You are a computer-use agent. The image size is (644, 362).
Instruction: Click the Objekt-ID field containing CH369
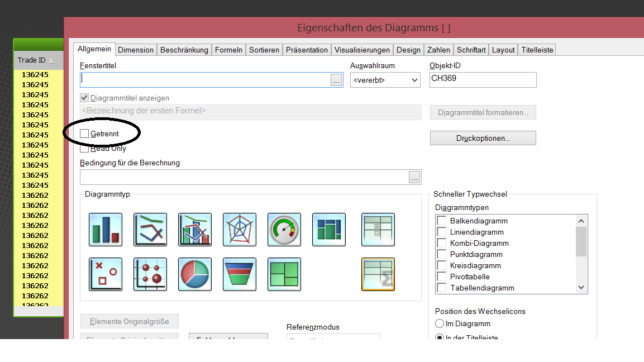click(483, 80)
